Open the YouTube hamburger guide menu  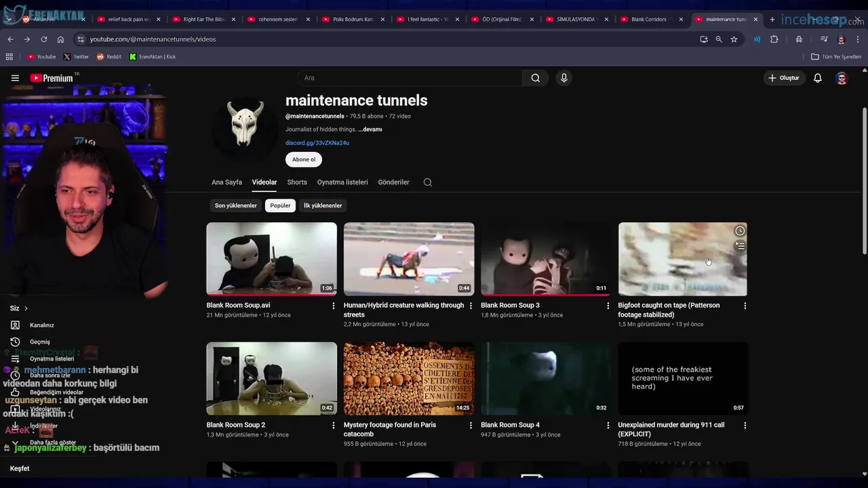tap(15, 78)
